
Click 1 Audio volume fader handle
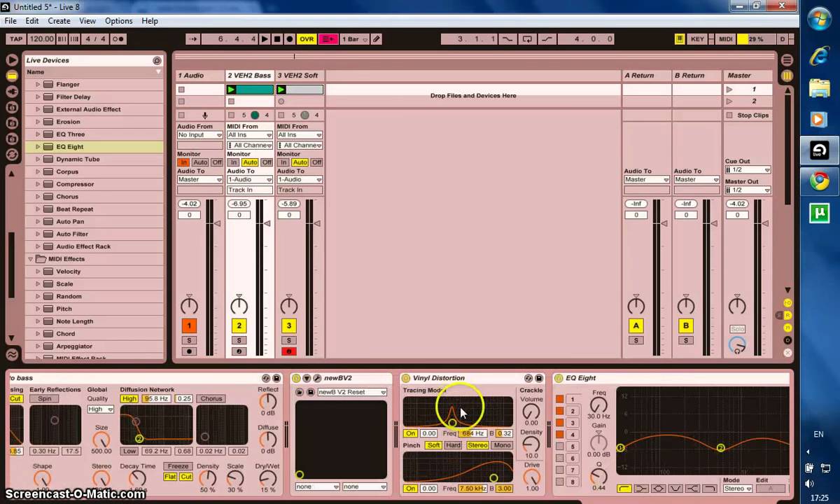click(217, 223)
